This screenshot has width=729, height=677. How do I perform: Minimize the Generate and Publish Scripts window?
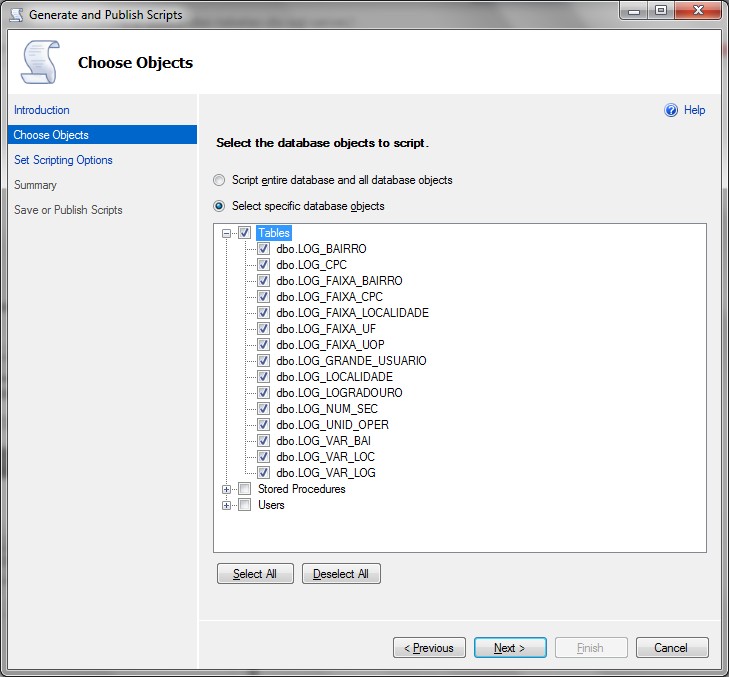(634, 11)
